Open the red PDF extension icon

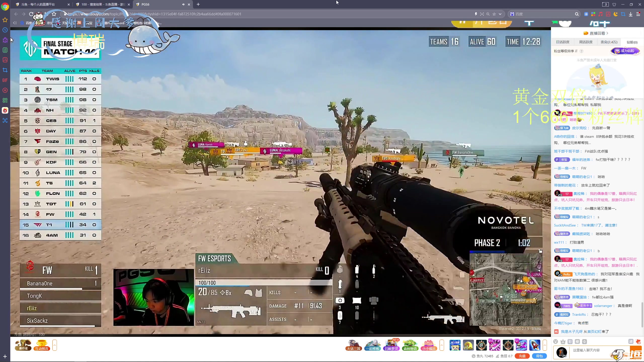coord(608,14)
